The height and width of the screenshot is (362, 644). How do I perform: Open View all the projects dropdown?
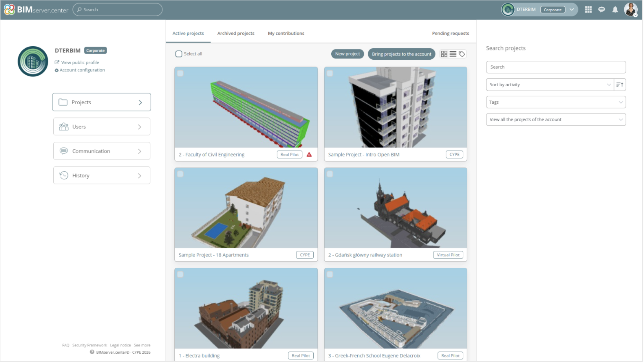(x=556, y=120)
